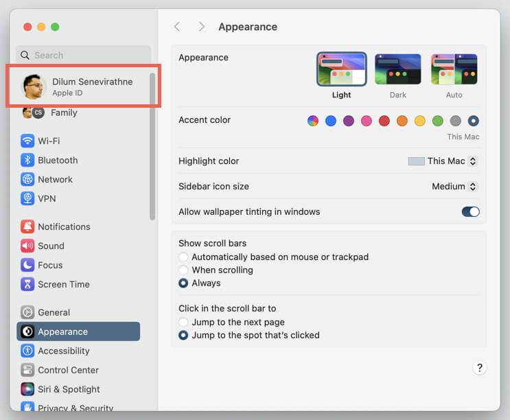This screenshot has height=420, width=510.
Task: Open Dilum Senevirathne Apple ID
Action: pyautogui.click(x=83, y=86)
